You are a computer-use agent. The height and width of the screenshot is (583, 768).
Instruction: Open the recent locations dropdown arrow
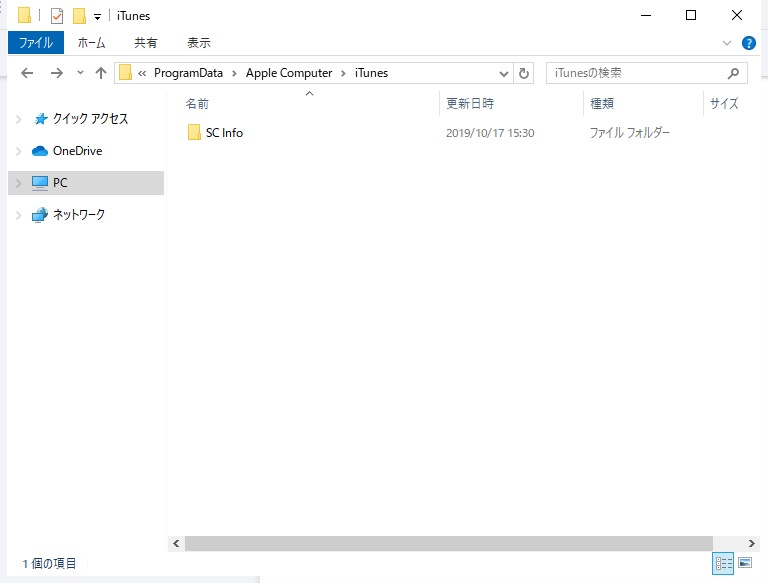(x=80, y=73)
